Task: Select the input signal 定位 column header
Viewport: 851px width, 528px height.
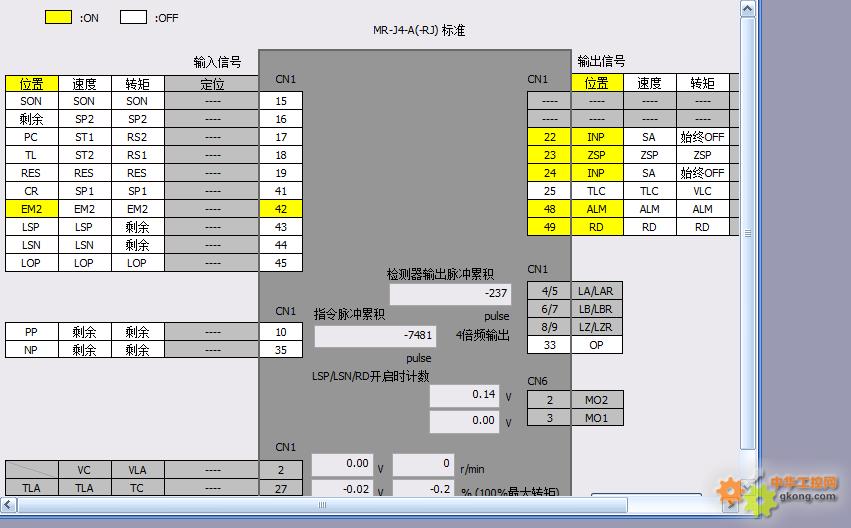Action: pyautogui.click(x=212, y=84)
